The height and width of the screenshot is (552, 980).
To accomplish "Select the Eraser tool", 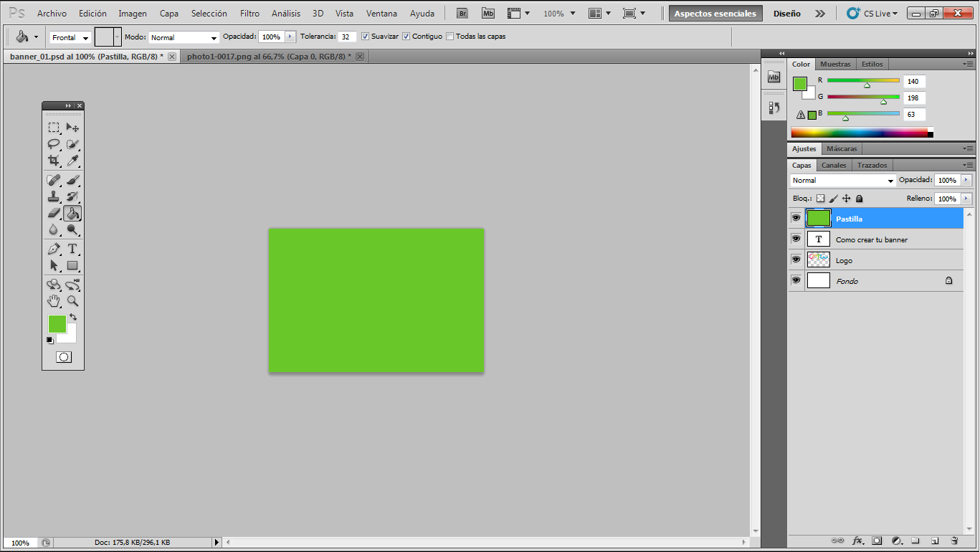I will [54, 213].
